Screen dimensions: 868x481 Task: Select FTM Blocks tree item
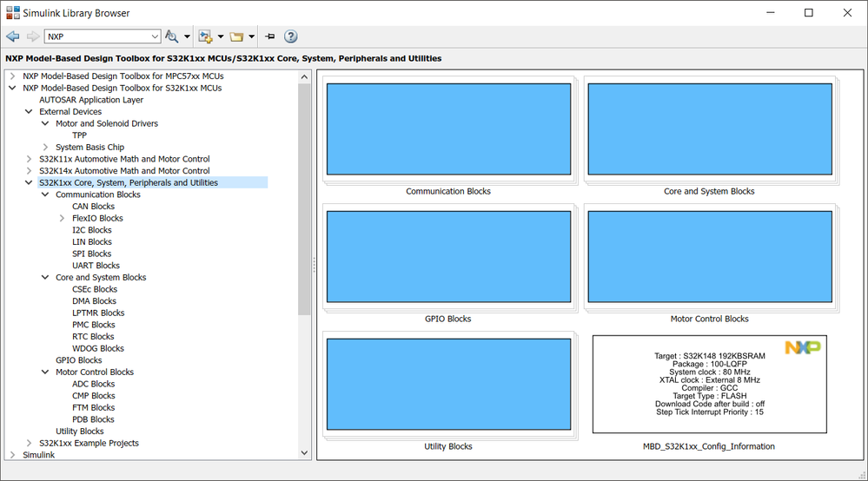[93, 407]
